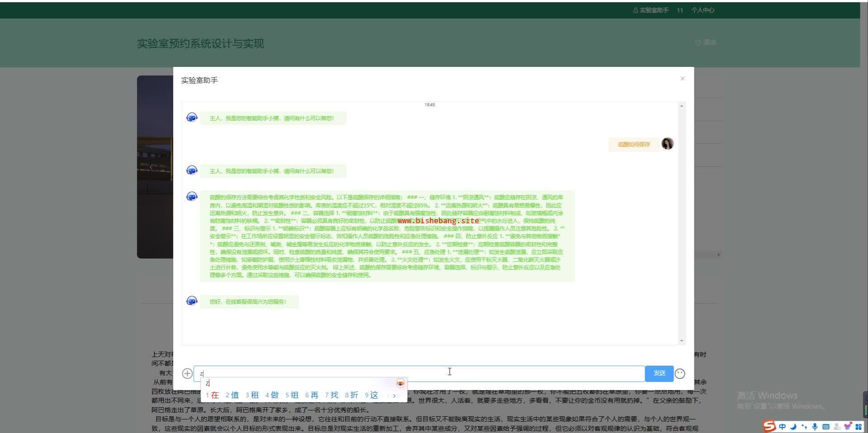Click the scroll-up arrow of the chat panel
The image size is (868, 433).
pyautogui.click(x=682, y=106)
